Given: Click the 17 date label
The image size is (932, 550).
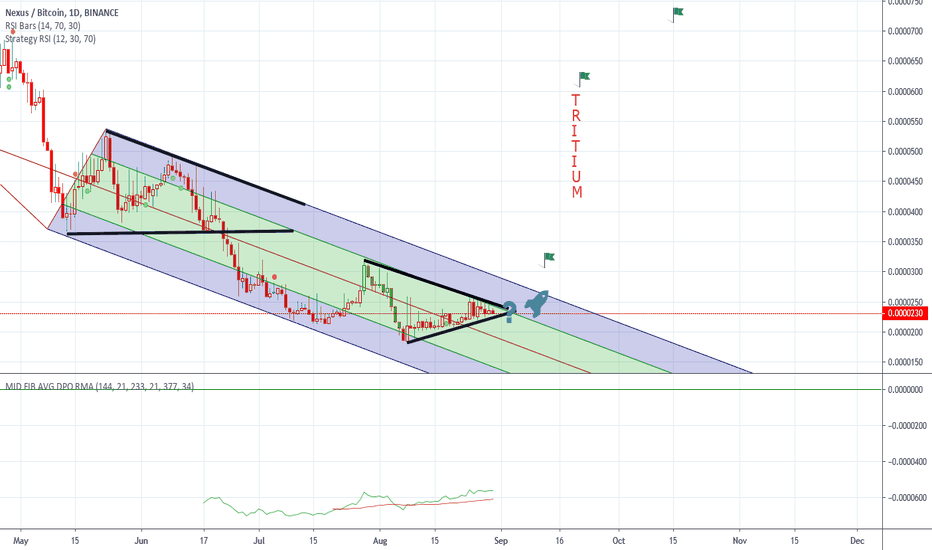Looking at the screenshot, I should click(x=204, y=540).
